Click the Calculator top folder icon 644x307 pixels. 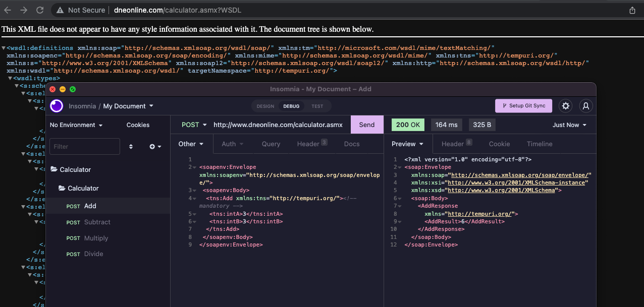pos(54,170)
